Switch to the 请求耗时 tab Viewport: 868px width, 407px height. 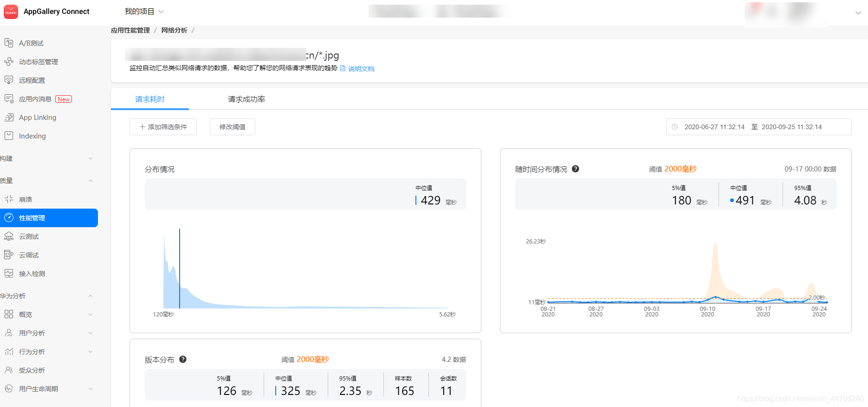(150, 99)
